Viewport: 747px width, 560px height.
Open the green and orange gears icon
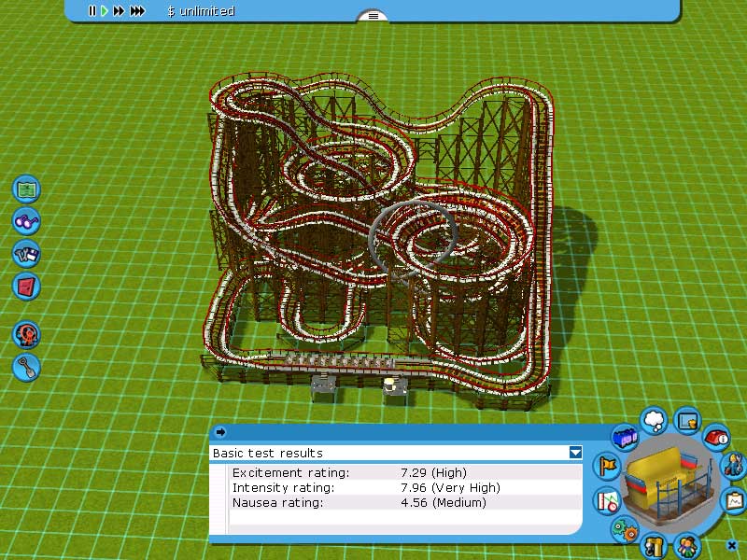tap(625, 529)
